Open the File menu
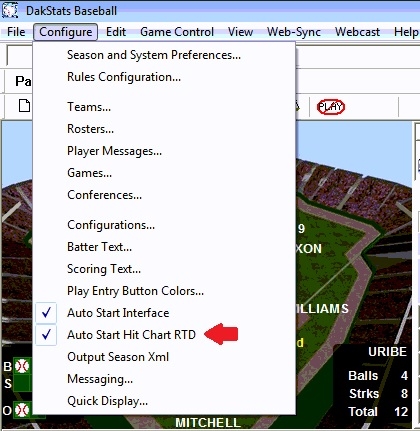 point(16,32)
